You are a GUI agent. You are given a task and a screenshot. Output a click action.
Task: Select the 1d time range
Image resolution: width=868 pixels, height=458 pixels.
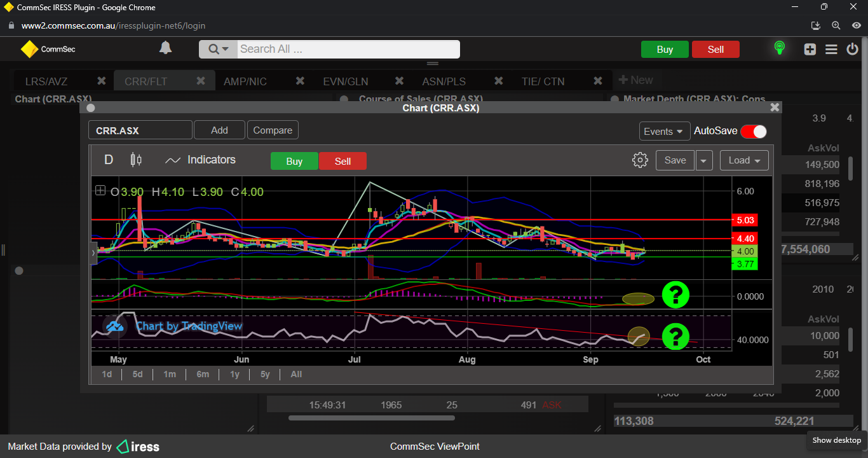click(x=107, y=374)
